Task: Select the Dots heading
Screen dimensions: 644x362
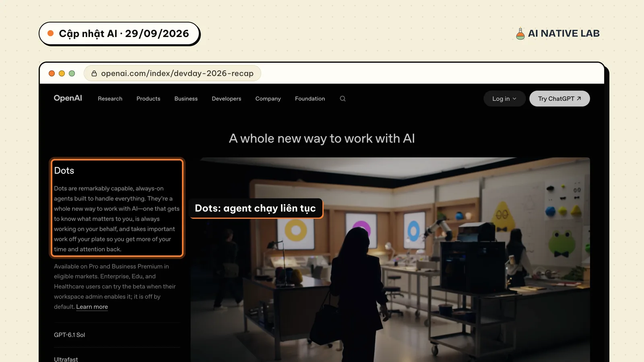Action: point(64,171)
